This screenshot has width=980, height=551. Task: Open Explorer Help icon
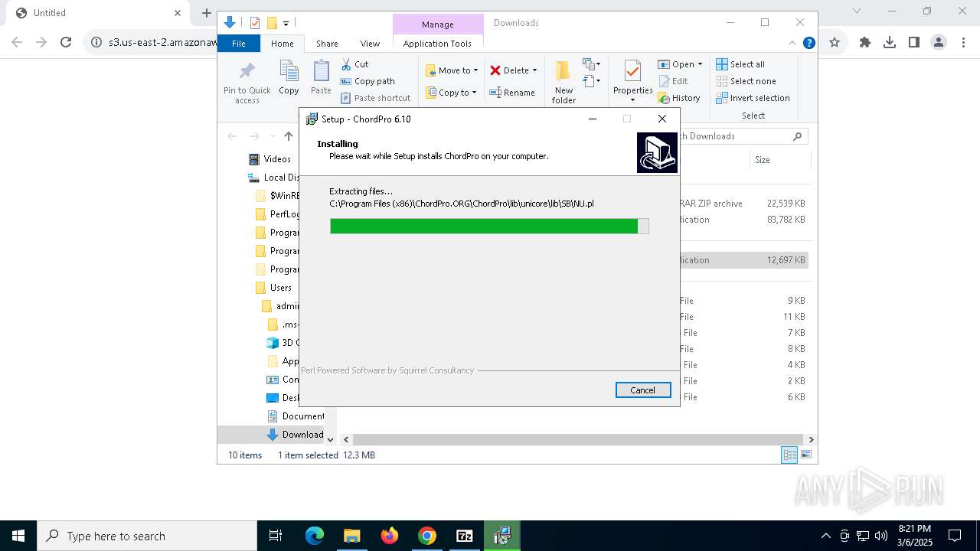[808, 44]
